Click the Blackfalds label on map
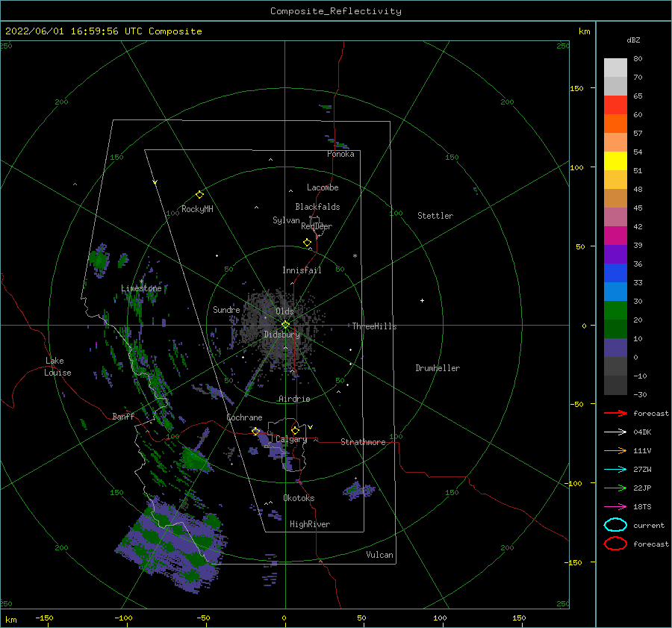The height and width of the screenshot is (628, 672). tap(317, 207)
